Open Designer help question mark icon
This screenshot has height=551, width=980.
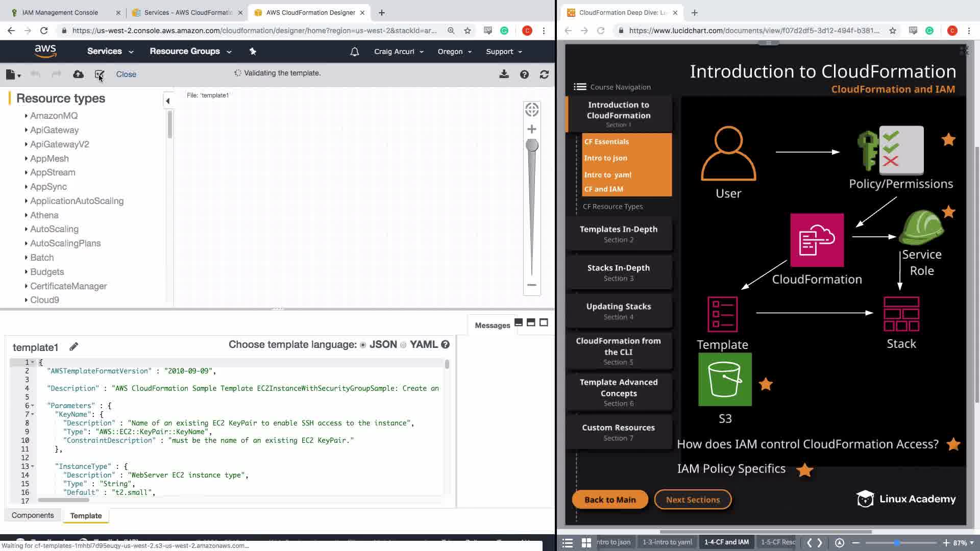(524, 74)
